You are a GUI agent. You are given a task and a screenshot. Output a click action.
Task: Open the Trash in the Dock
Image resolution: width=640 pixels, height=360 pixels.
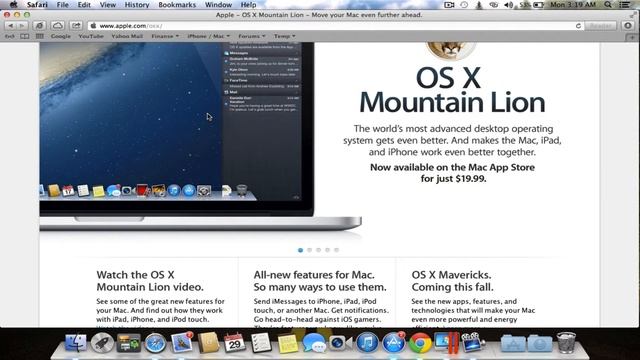pos(566,343)
